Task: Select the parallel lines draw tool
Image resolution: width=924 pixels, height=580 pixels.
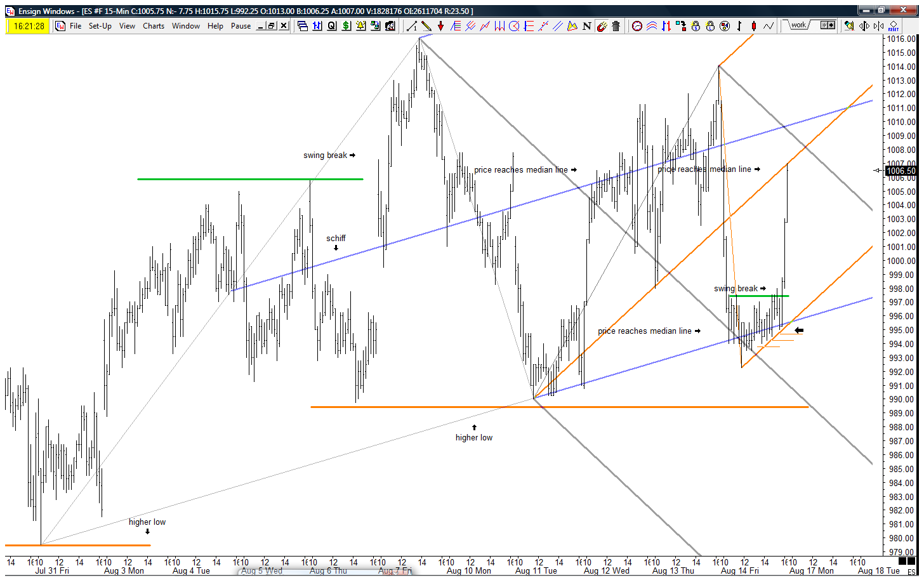Action: [558, 26]
